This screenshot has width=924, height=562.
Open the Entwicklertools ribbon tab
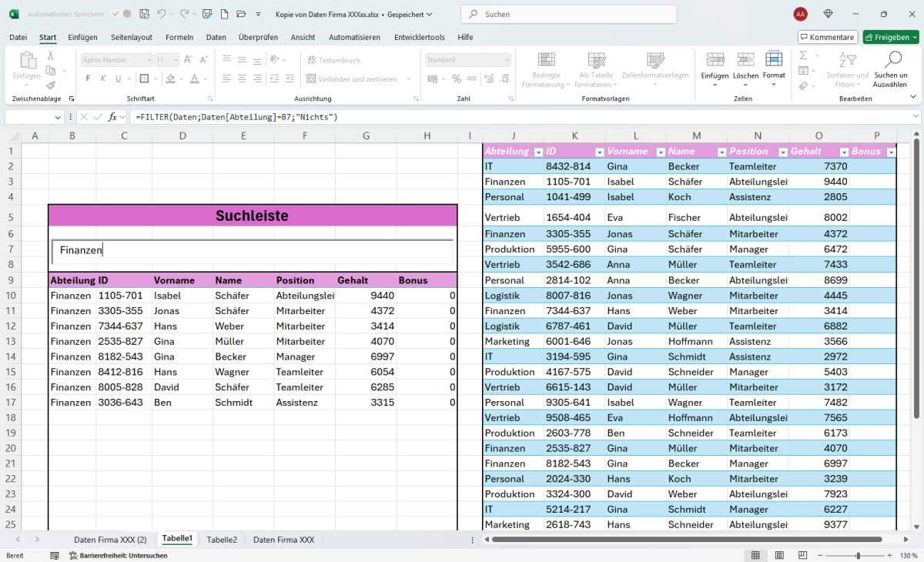[x=419, y=37]
